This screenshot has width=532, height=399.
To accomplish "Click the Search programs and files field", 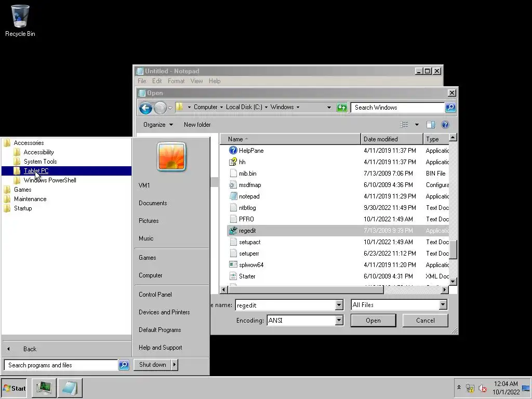I will 61,365.
